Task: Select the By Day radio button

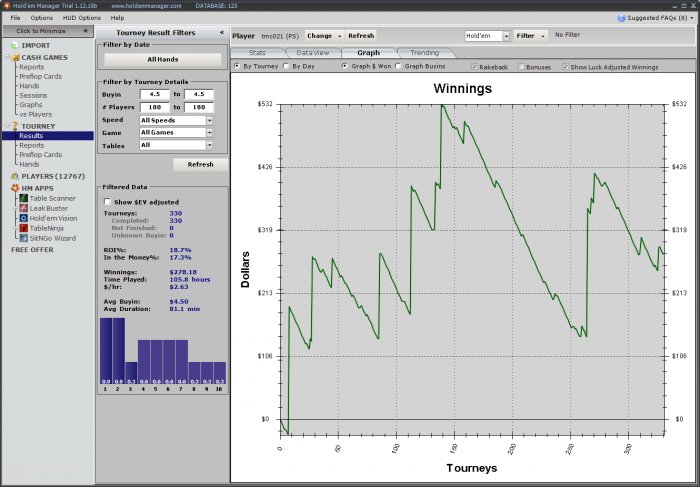Action: pos(286,66)
